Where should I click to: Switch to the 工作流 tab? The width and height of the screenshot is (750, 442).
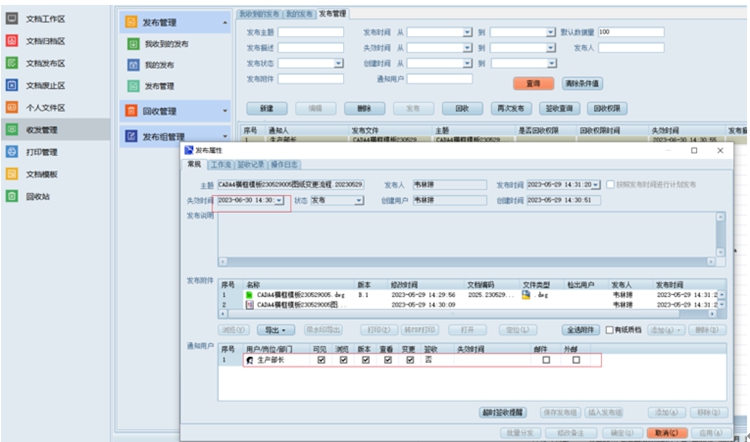click(x=220, y=165)
